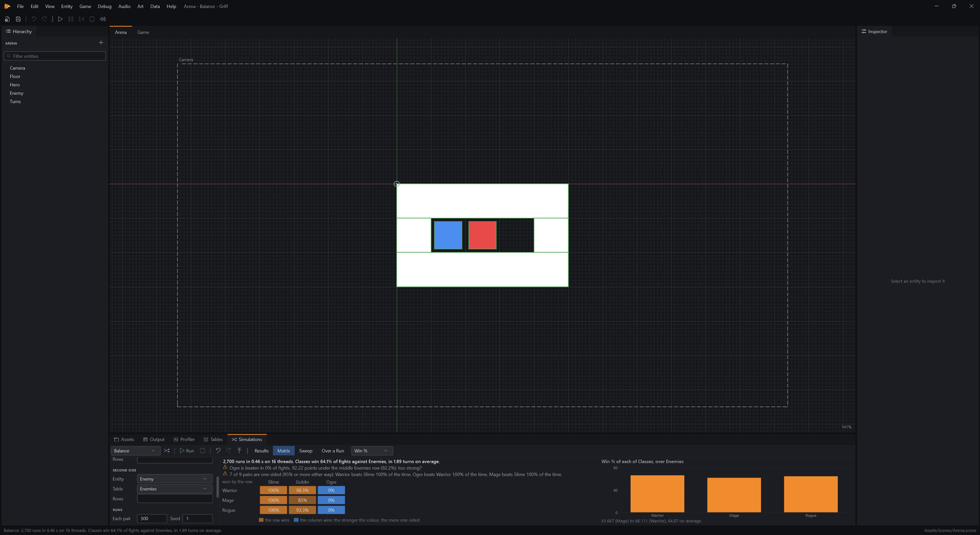Start the game with the top play icon
This screenshot has width=980, height=535.
(60, 19)
